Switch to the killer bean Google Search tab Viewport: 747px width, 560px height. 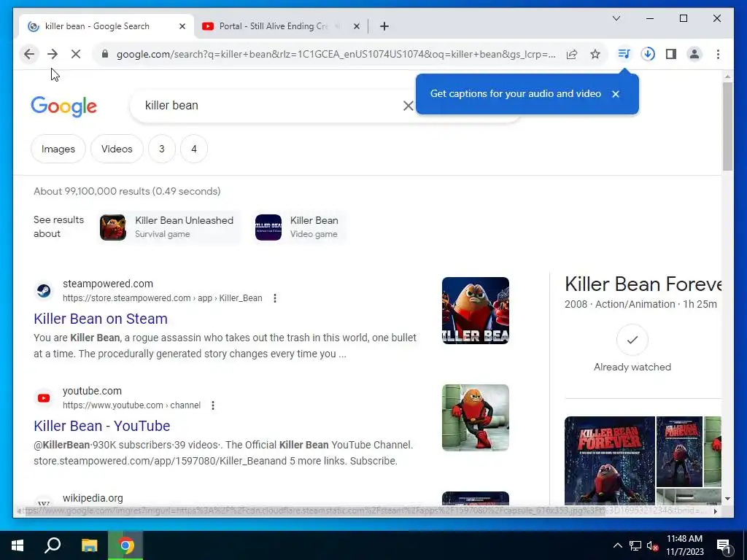(x=106, y=26)
